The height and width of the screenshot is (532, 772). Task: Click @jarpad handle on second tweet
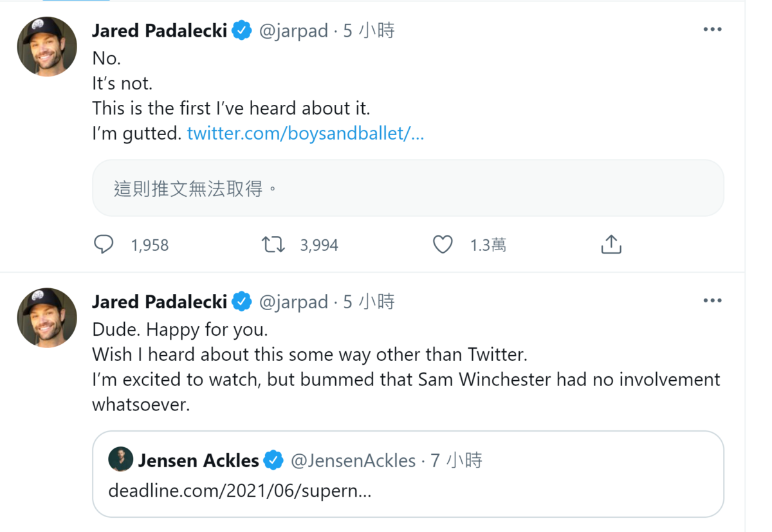click(x=293, y=302)
